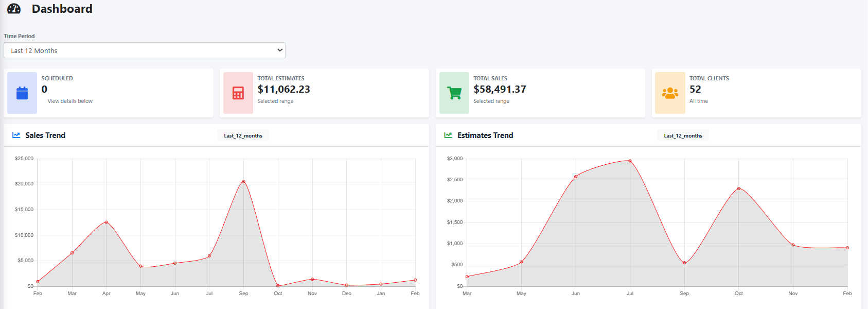868x309 pixels.
Task: Click the dashboard gauge icon
Action: [x=14, y=9]
